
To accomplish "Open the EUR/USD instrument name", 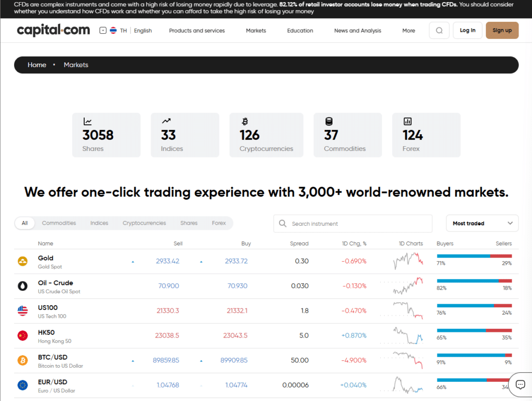I will pos(52,382).
